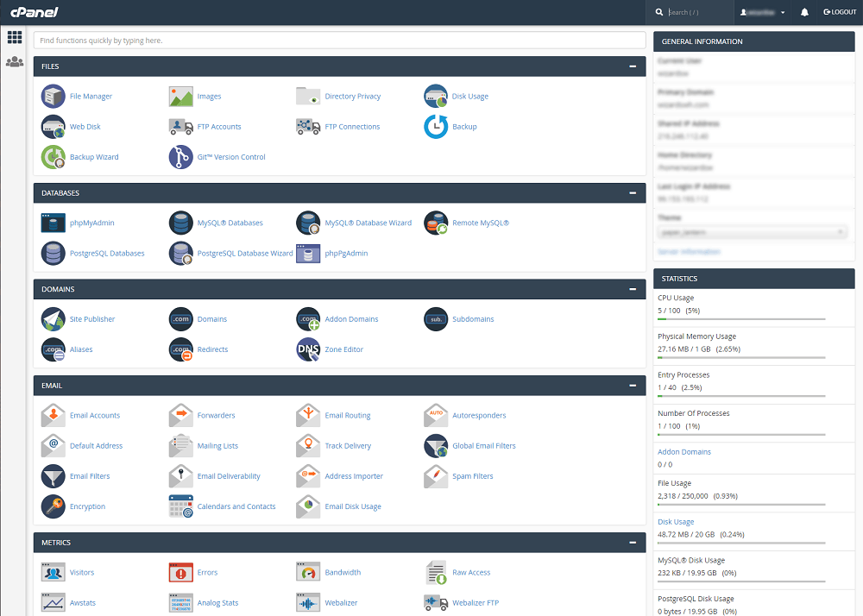Collapse the Metrics section
Screen dimensions: 863x616
(x=633, y=543)
